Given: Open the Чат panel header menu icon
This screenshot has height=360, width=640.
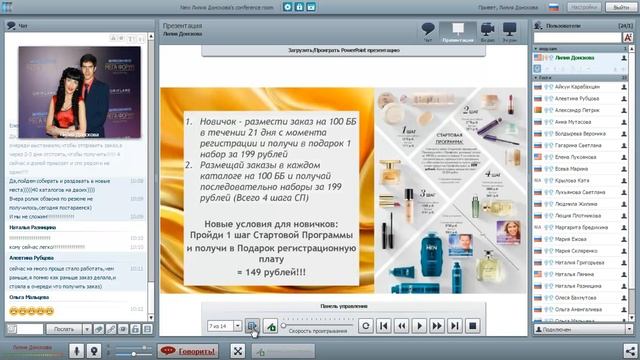Looking at the screenshot, I should click(x=11, y=25).
